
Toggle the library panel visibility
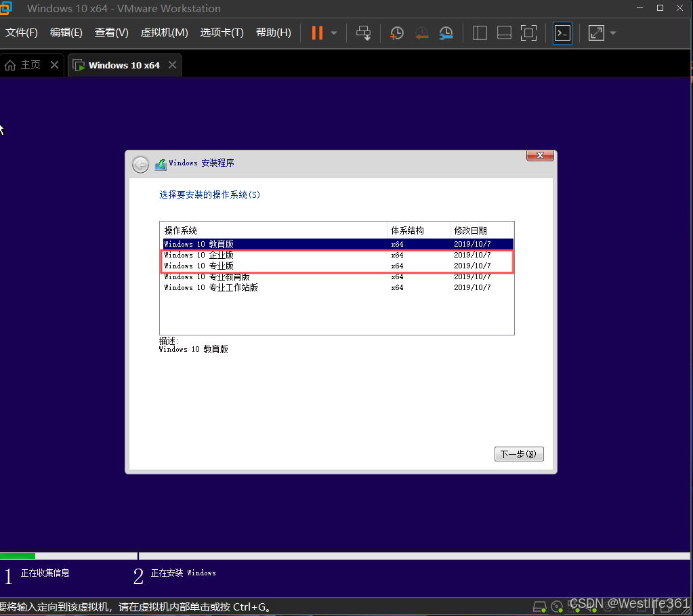click(479, 33)
